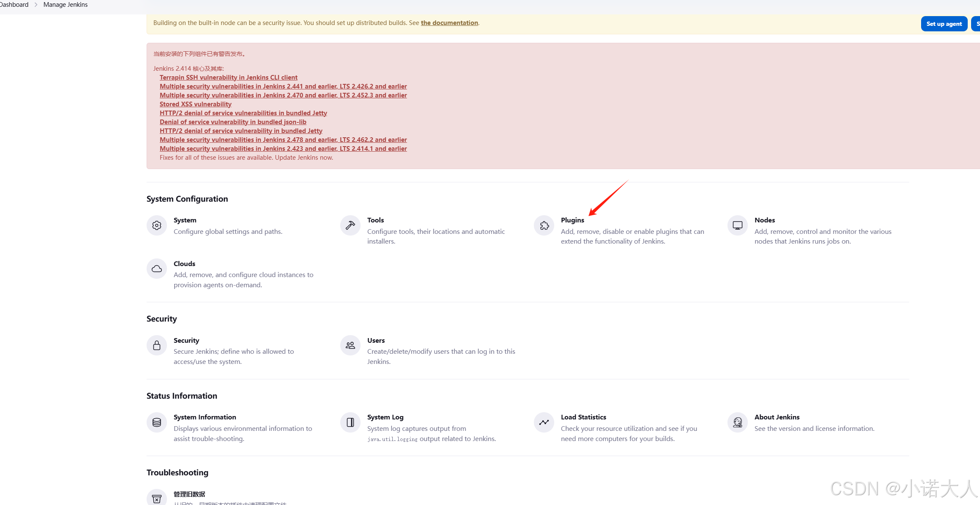980x505 pixels.
Task: Open Stored XSS vulnerability advisory
Action: coord(195,104)
